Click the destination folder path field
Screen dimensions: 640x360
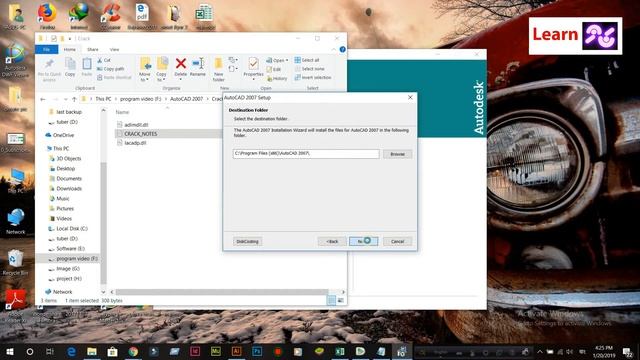pos(306,153)
